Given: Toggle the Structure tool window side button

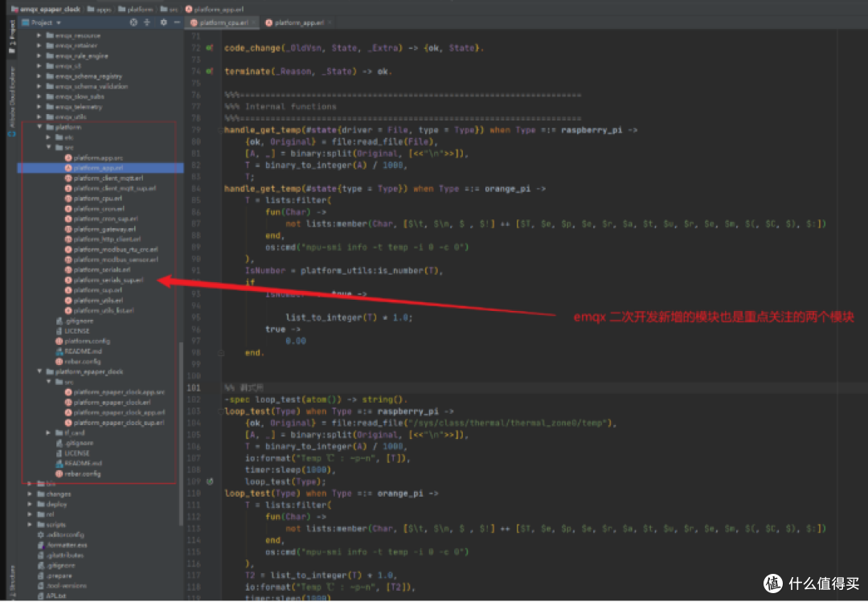Looking at the screenshot, I should [x=12, y=579].
